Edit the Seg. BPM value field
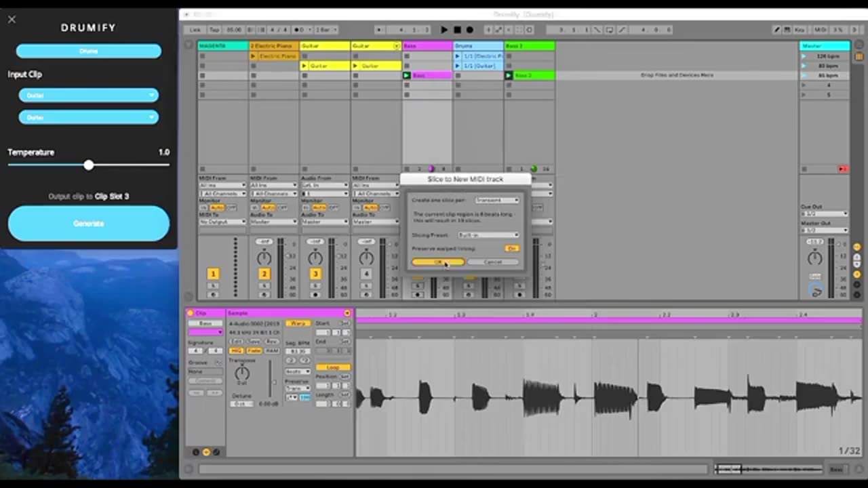 click(297, 351)
